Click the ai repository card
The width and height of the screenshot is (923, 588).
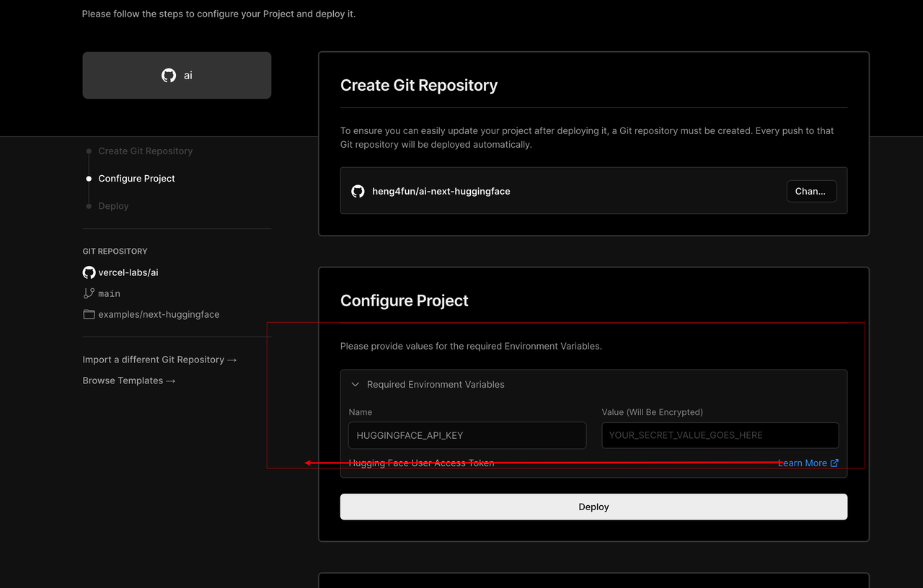tap(177, 75)
